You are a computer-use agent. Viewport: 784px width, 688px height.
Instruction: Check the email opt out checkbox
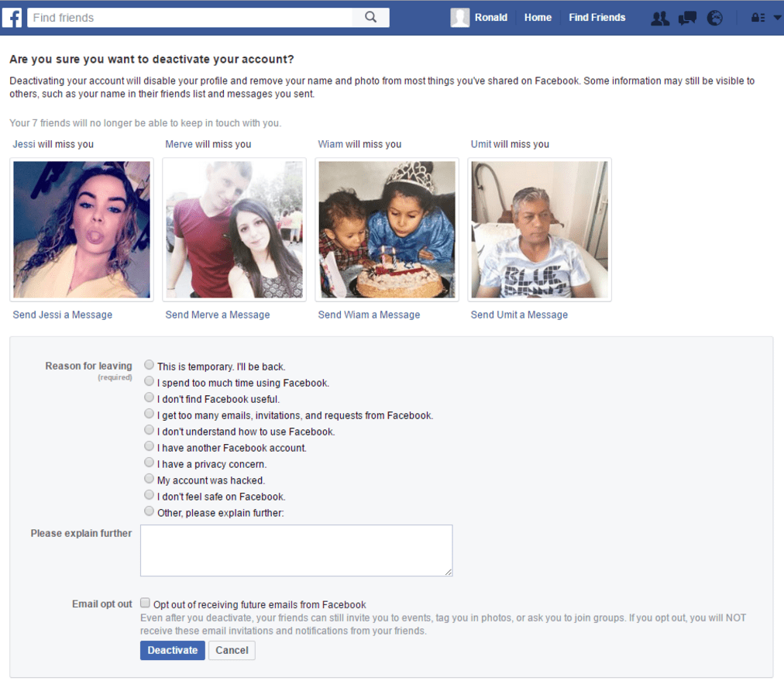pos(145,603)
